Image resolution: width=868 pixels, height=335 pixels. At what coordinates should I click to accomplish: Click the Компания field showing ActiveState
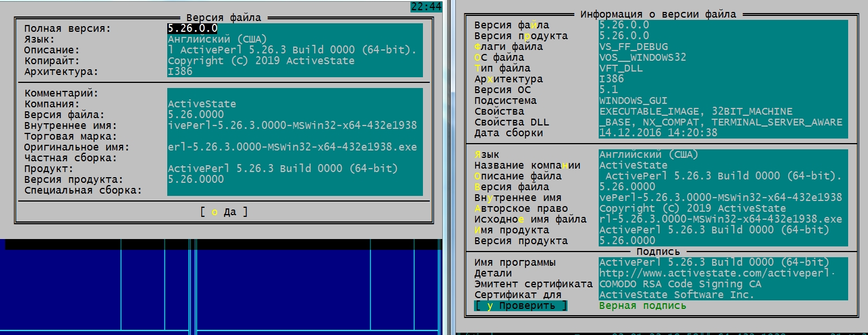pos(295,104)
